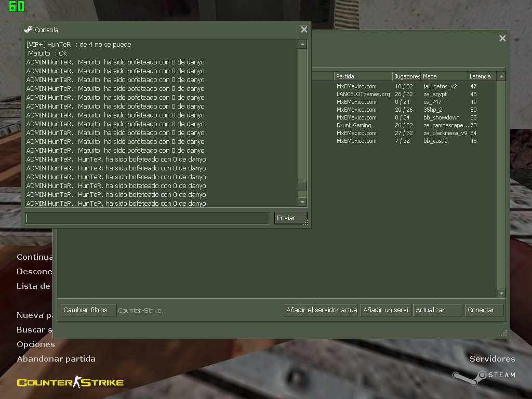The image size is (532, 399).
Task: Sort servers by Partida column
Action: pyautogui.click(x=363, y=76)
